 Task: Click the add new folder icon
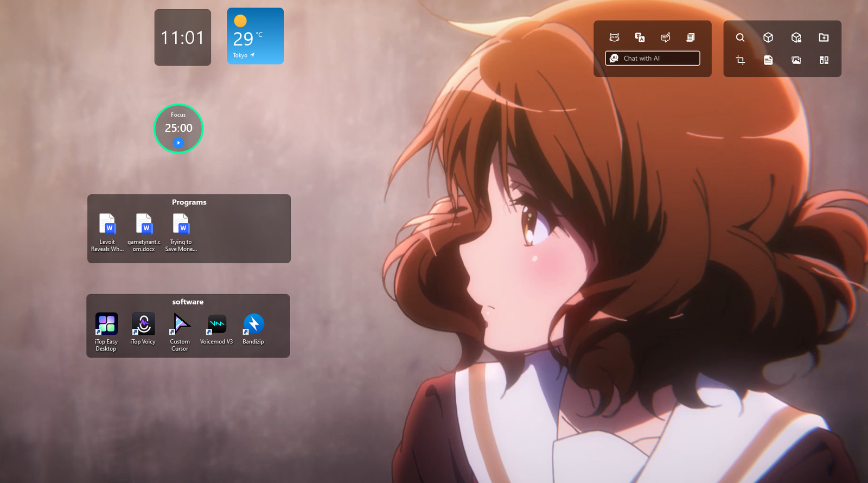click(x=824, y=37)
